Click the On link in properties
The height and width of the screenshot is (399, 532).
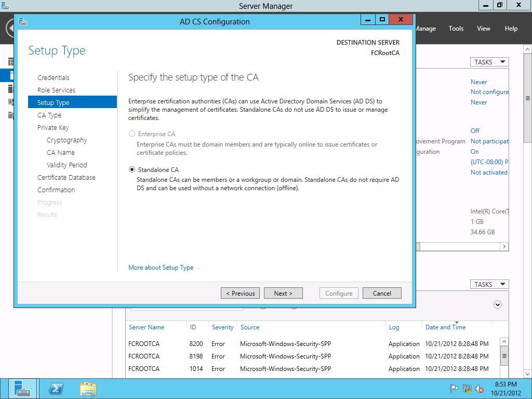[475, 152]
